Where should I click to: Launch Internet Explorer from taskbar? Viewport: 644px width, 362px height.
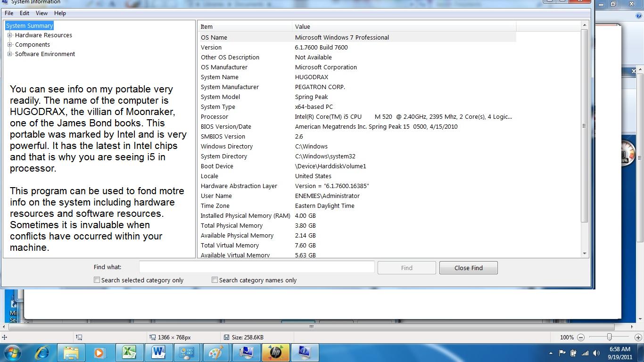pos(42,352)
